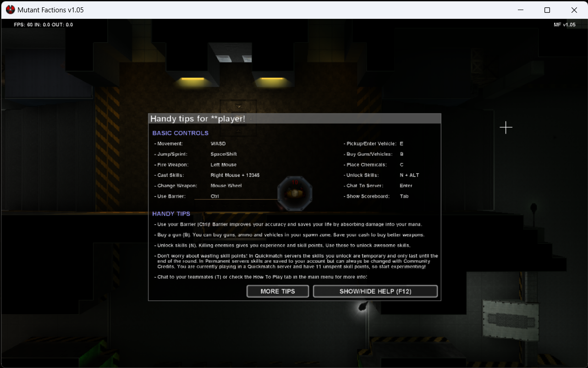Open the MORE TIPS button

[278, 291]
